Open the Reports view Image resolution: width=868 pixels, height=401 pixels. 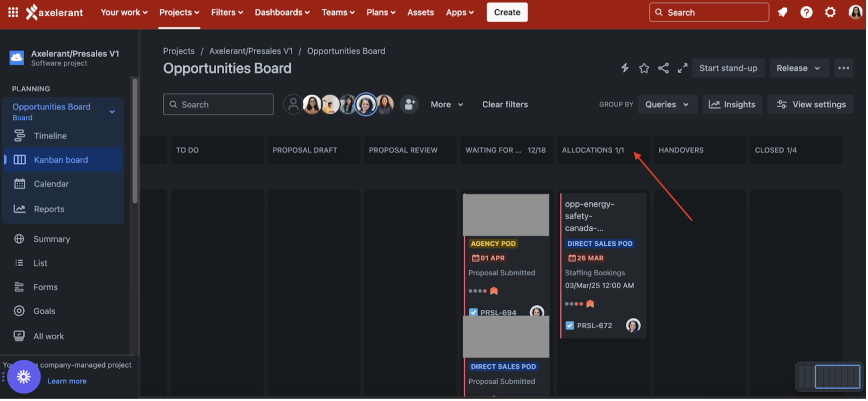49,209
